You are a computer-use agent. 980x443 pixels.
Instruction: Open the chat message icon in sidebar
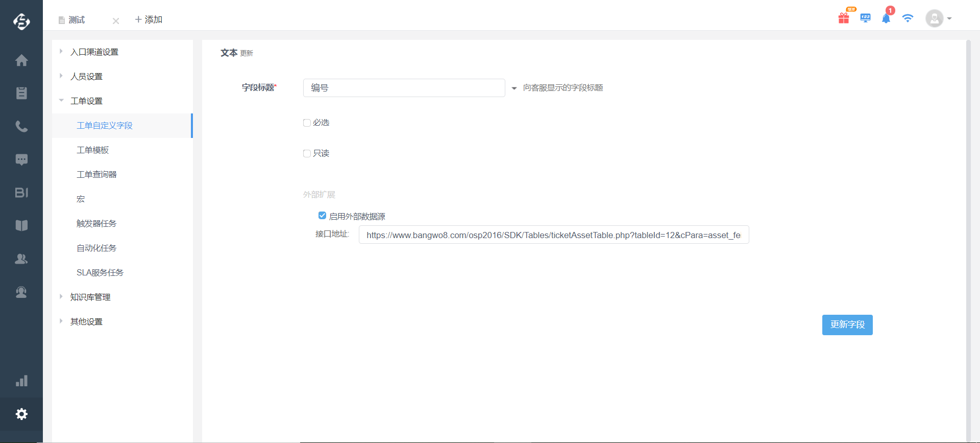click(21, 159)
